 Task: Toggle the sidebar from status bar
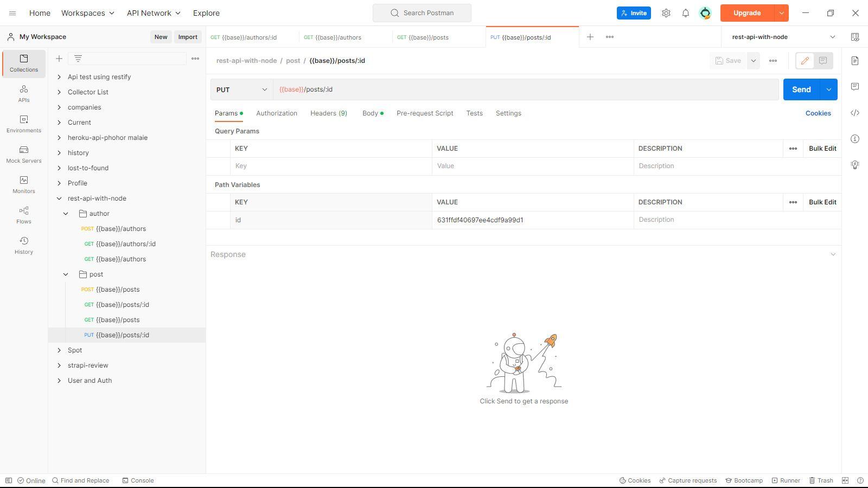9,480
